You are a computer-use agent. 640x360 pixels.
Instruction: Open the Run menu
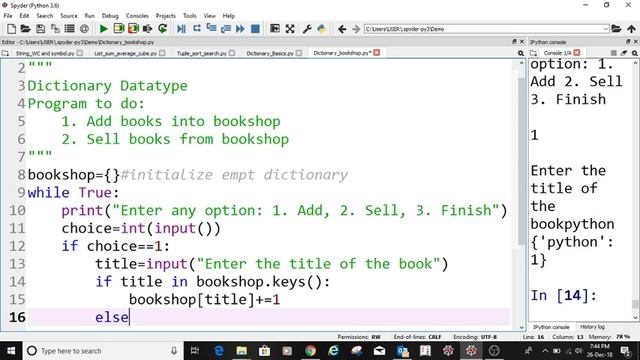(89, 16)
